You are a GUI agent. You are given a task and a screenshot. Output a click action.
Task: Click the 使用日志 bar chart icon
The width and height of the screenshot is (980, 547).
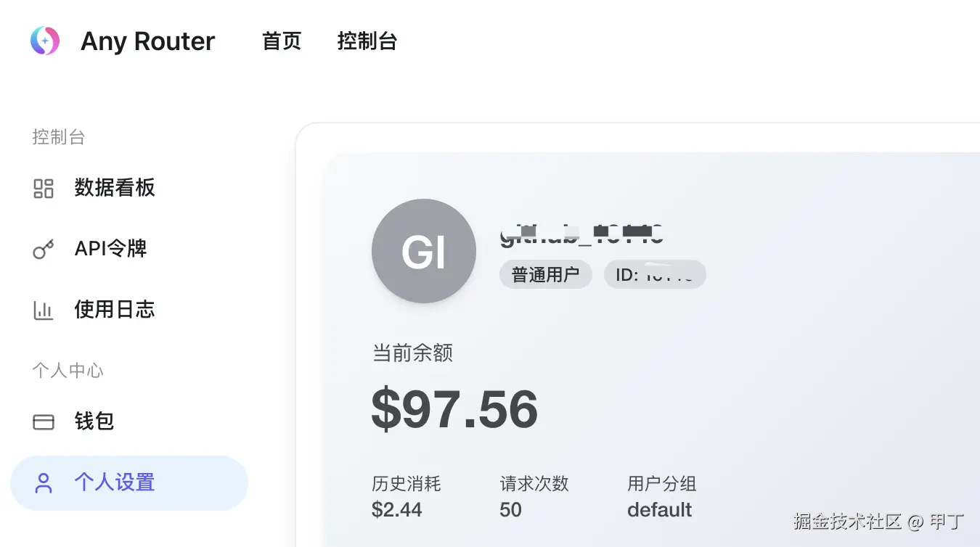click(44, 310)
